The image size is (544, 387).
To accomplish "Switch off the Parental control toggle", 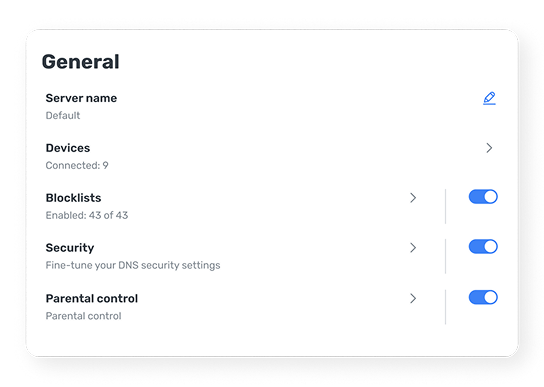I will (483, 297).
